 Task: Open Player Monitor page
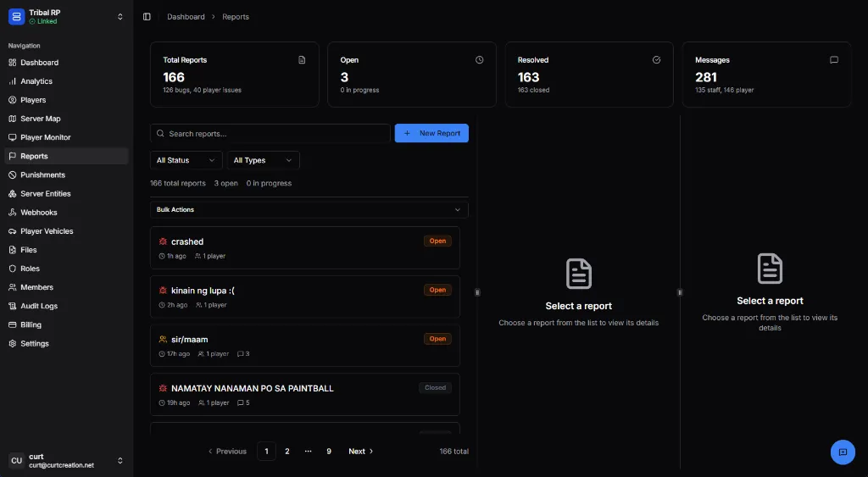pos(66,137)
